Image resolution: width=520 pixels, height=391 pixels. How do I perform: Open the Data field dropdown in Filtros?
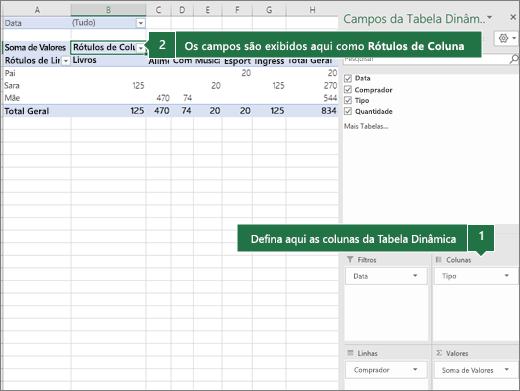[415, 275]
